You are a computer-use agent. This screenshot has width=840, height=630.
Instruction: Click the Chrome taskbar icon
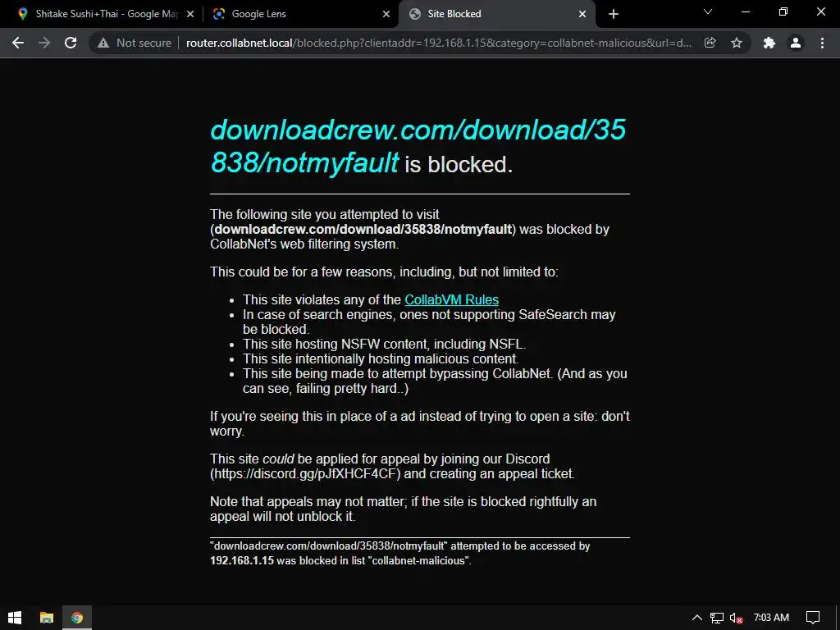(x=77, y=618)
